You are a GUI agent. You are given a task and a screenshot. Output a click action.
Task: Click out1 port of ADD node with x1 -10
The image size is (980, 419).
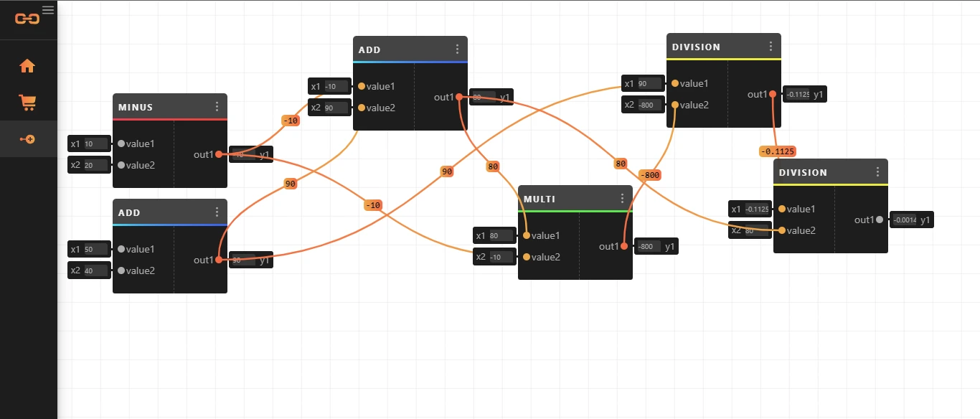(459, 97)
